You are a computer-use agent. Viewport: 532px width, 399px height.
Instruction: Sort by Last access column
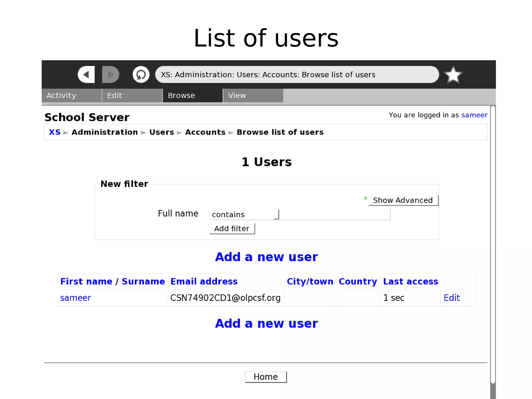point(411,281)
